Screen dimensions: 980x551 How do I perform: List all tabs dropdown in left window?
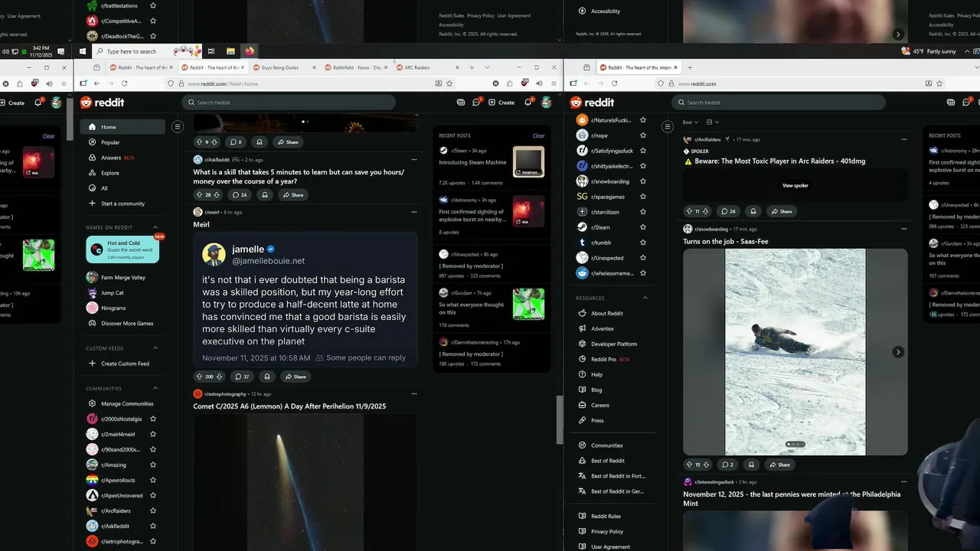coord(487,67)
